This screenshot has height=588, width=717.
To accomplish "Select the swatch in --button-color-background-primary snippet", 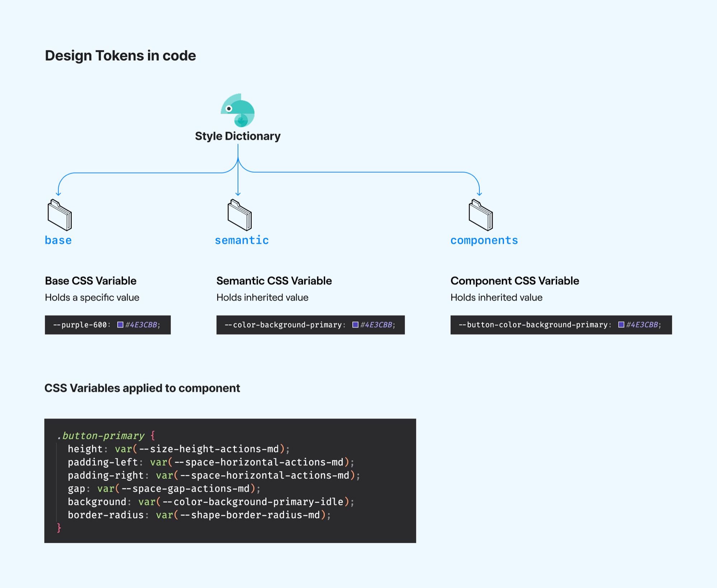I will click(621, 325).
